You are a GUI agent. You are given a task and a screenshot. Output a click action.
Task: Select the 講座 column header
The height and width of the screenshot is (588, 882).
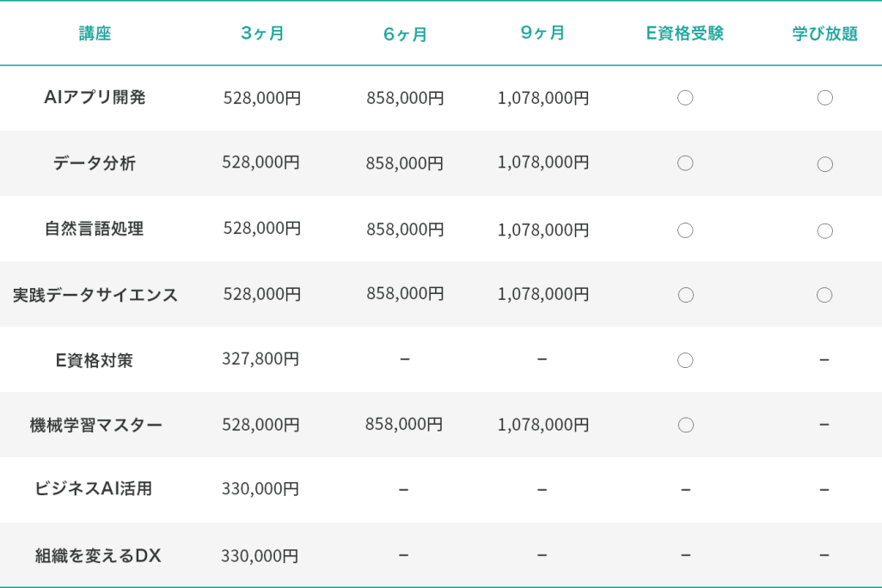(x=95, y=34)
